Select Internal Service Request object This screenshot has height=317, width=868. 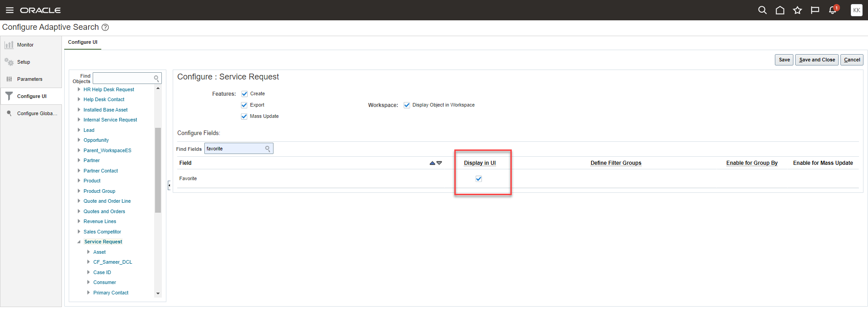pos(110,120)
